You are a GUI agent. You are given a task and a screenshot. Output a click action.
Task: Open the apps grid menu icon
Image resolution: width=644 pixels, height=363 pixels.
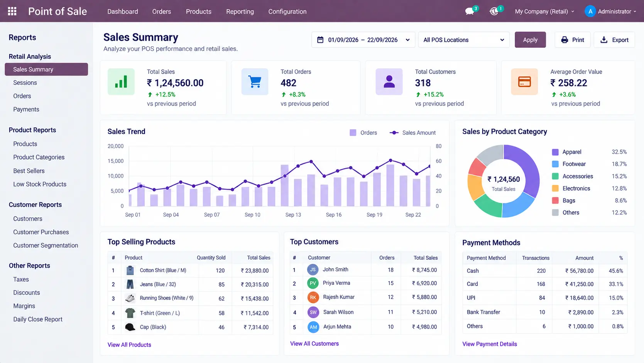(x=12, y=11)
